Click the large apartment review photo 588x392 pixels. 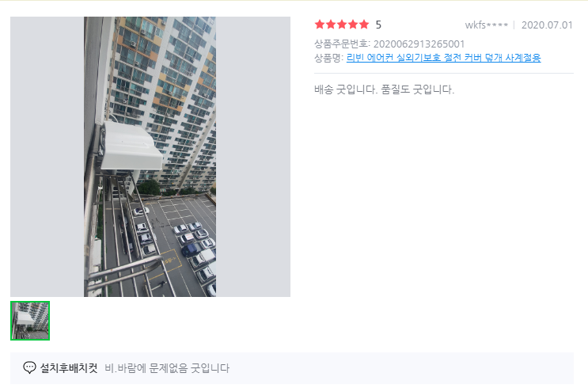point(150,157)
